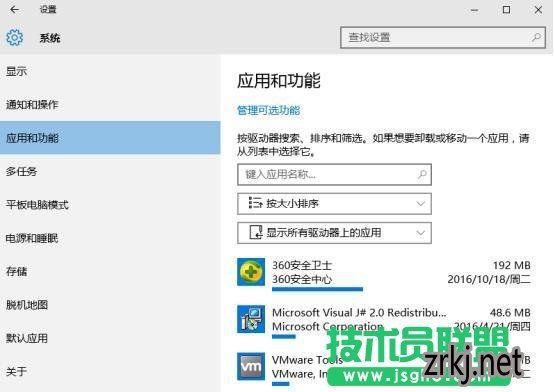Select the 360安全卫士 list entry name
Viewport: 554px width, 392px height.
coord(302,265)
